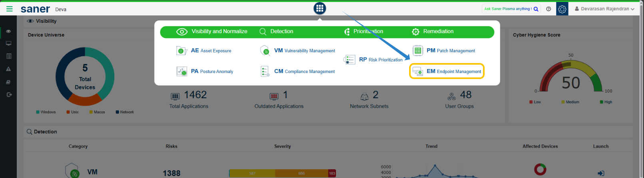
Task: Click the Ask Saner Plasma search field
Action: point(507,9)
